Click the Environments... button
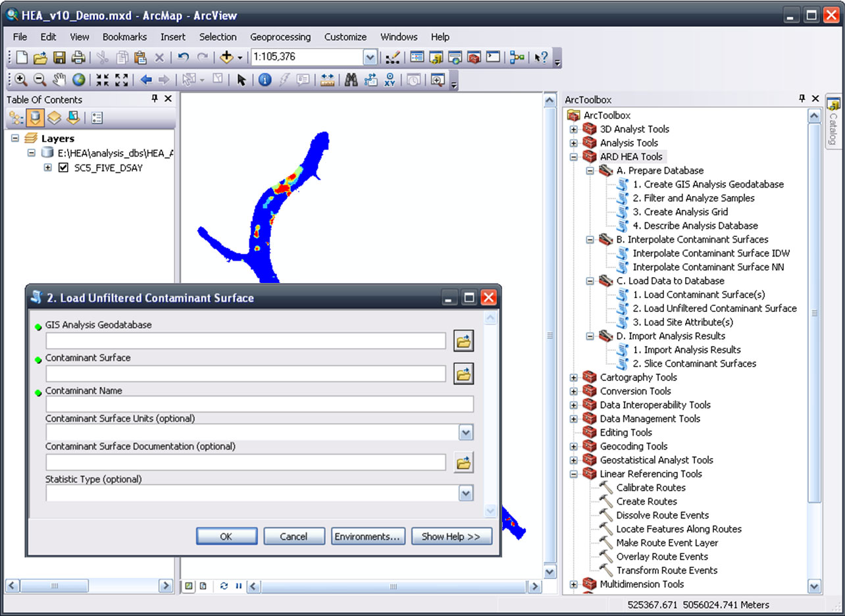Image resolution: width=845 pixels, height=616 pixels. tap(367, 536)
